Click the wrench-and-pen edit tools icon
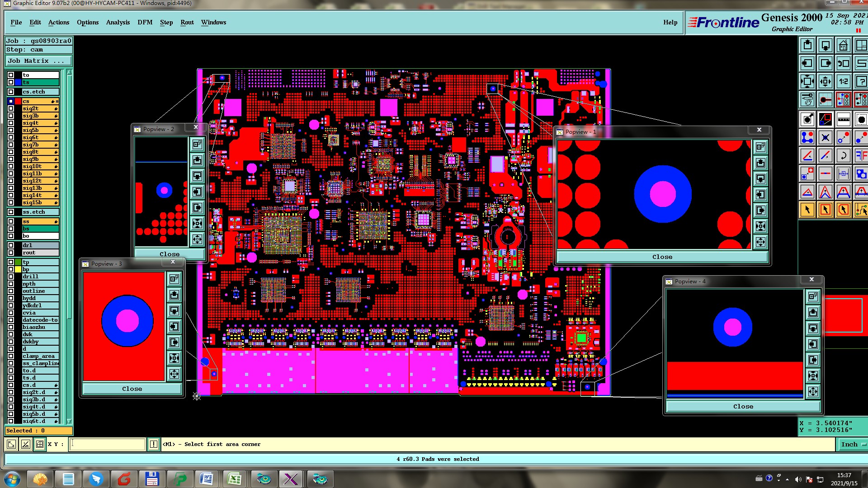 point(807,99)
